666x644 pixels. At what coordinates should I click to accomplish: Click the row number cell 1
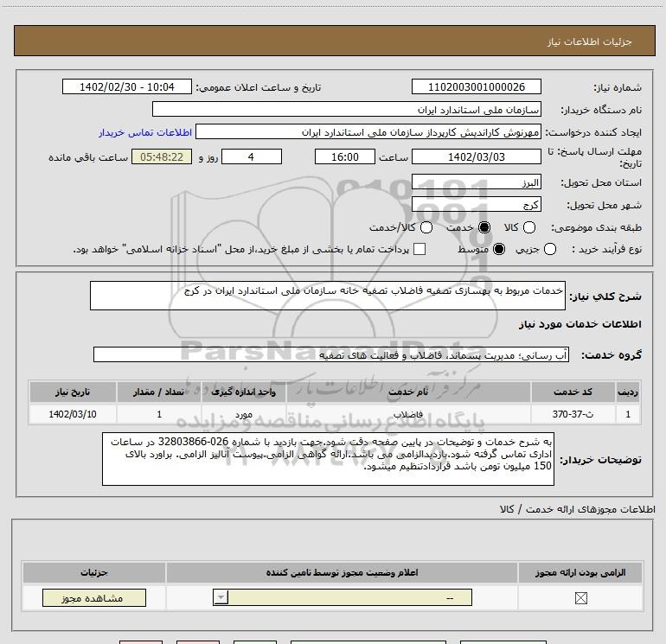click(x=628, y=414)
